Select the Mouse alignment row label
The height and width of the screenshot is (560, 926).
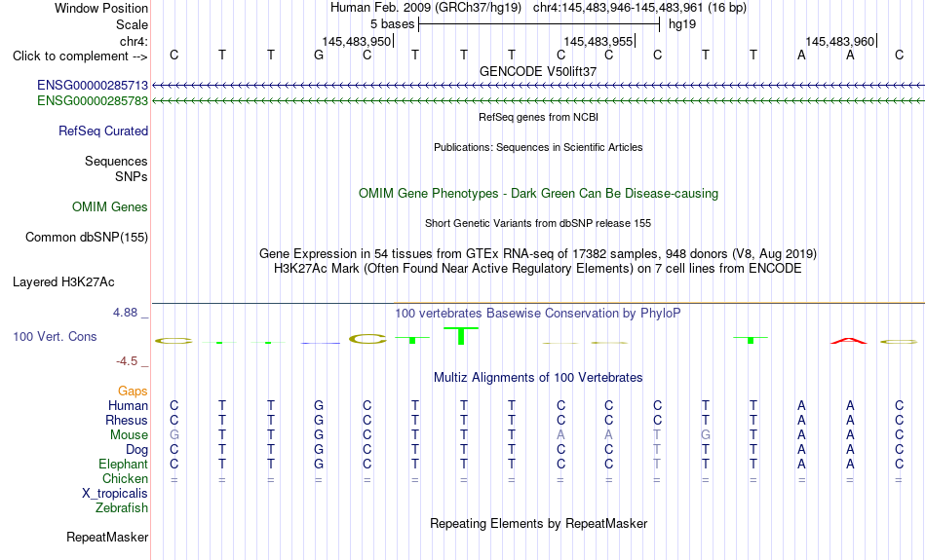[129, 435]
